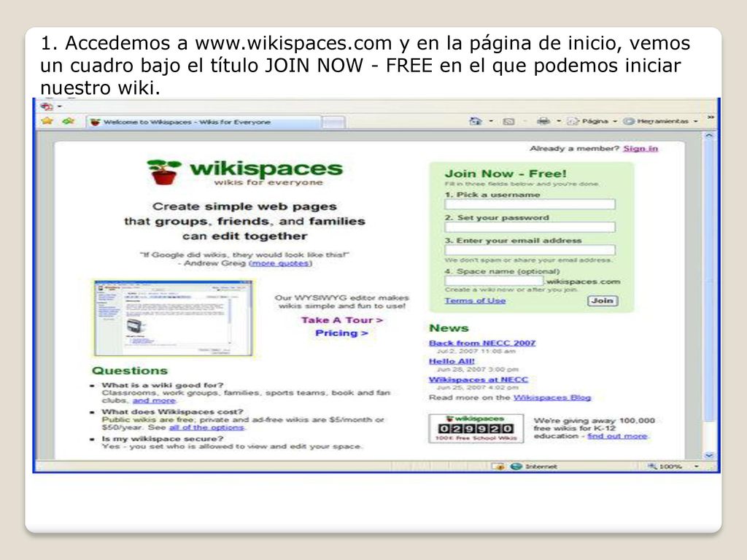747x560 pixels.
Task: Open the all of the options link
Action: [x=206, y=427]
